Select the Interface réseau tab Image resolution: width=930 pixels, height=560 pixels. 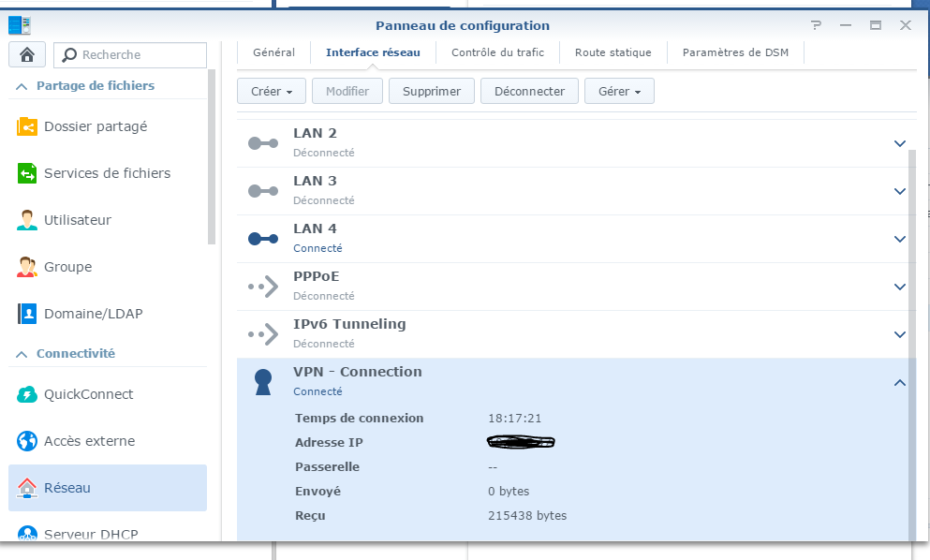(373, 52)
